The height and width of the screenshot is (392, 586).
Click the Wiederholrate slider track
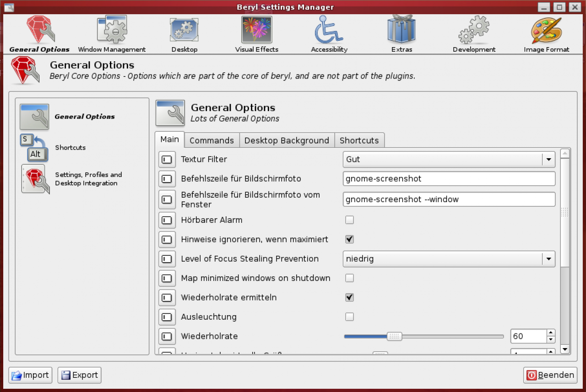coord(424,337)
